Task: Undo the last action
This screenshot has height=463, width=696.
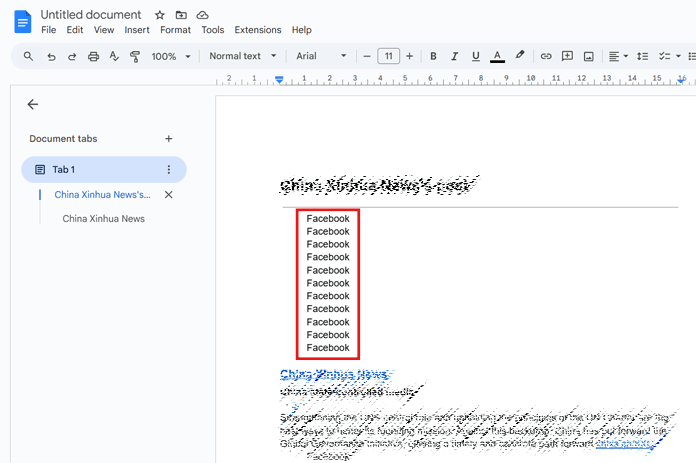Action: [x=51, y=56]
